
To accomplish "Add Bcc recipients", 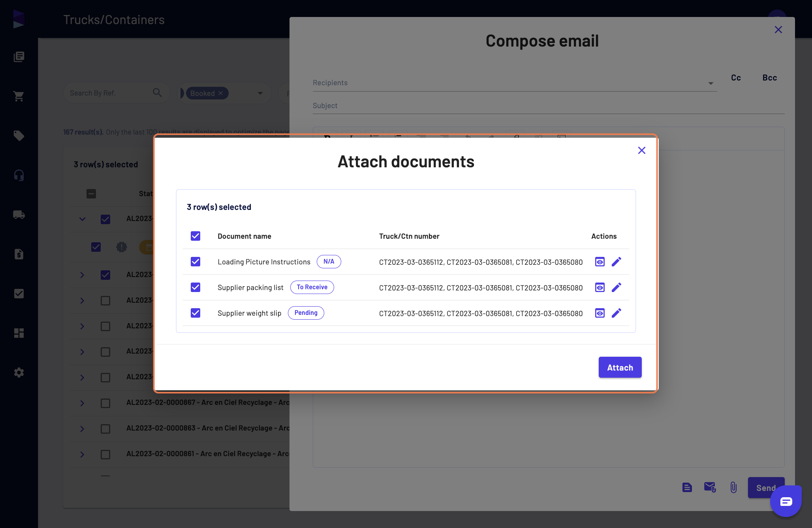I will tap(770, 78).
